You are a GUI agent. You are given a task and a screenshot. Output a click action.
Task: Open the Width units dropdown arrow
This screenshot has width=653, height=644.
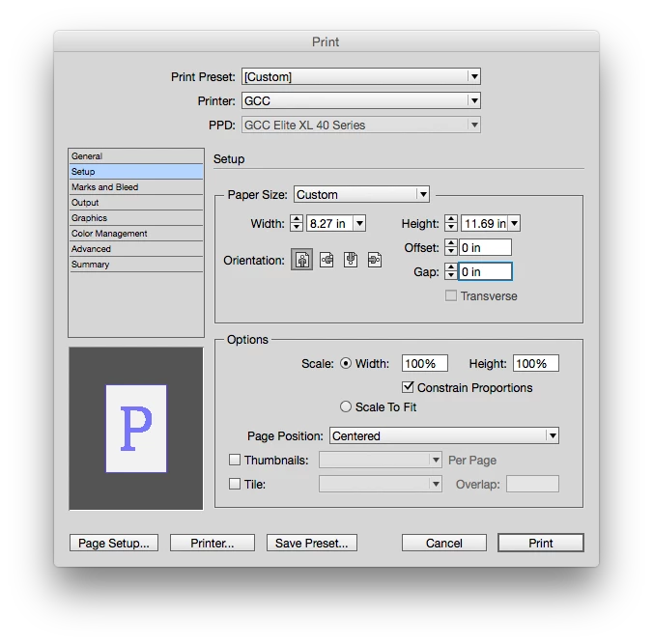[359, 224]
